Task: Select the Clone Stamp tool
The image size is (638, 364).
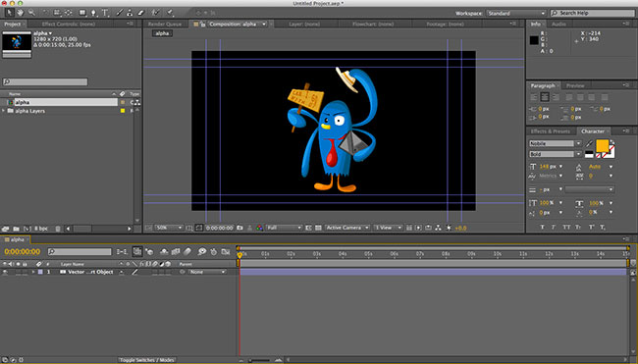Action: click(130, 13)
